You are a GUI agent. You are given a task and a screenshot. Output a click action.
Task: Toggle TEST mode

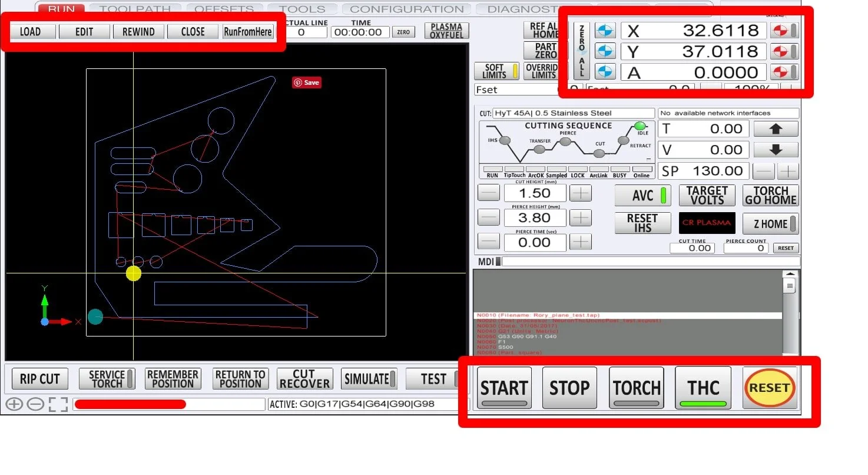coord(433,379)
